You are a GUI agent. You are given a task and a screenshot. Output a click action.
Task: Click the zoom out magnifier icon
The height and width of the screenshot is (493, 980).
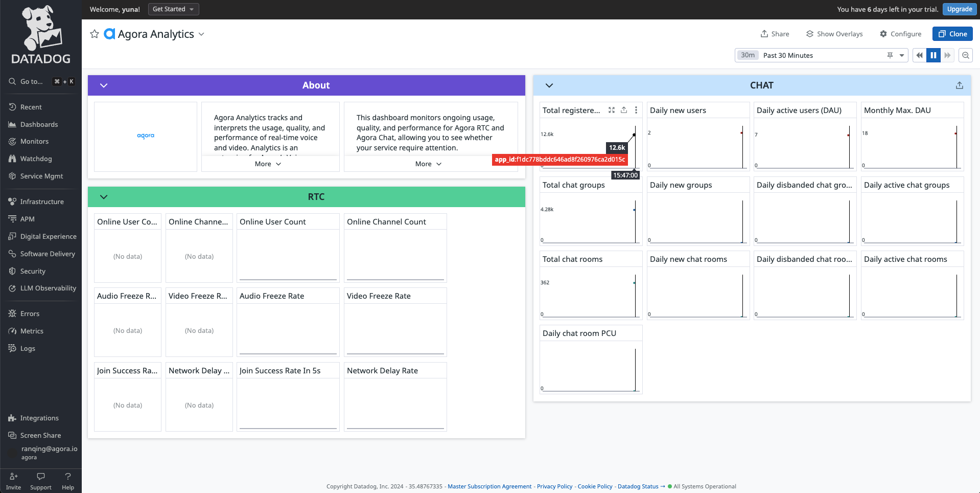tap(966, 55)
